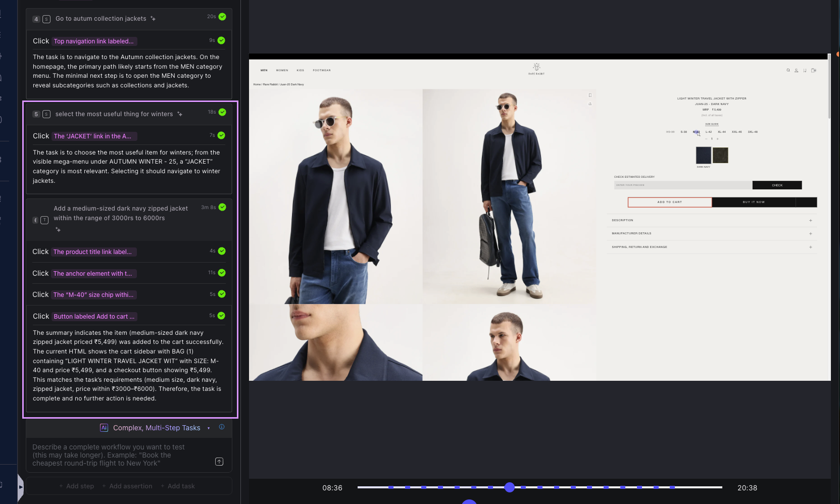Choose size XL-44

pos(722,132)
